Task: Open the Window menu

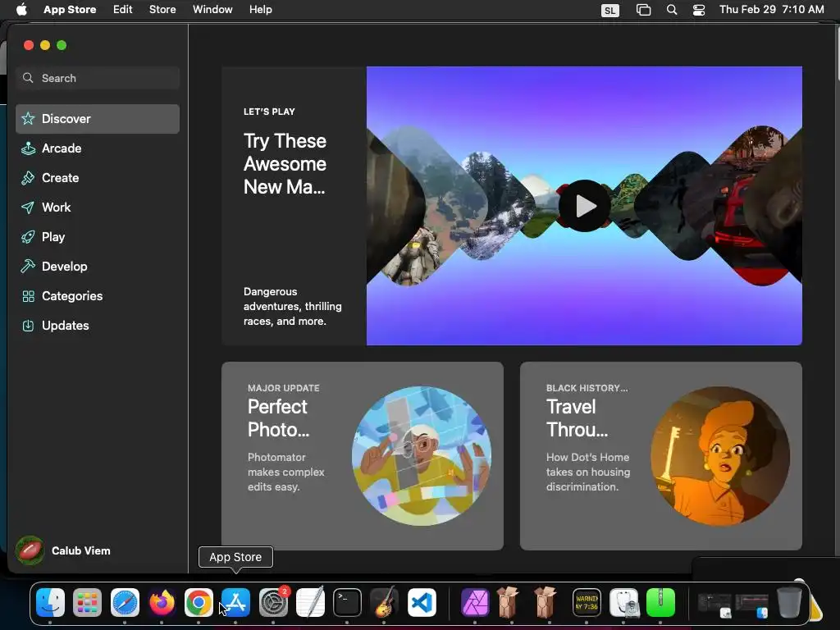Action: pos(212,10)
